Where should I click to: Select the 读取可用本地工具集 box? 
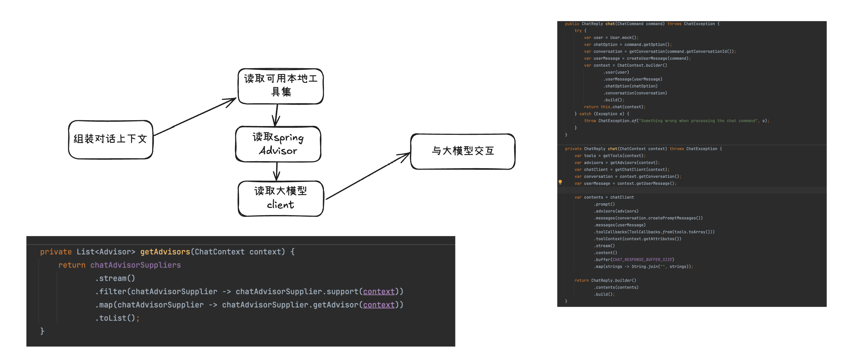280,86
